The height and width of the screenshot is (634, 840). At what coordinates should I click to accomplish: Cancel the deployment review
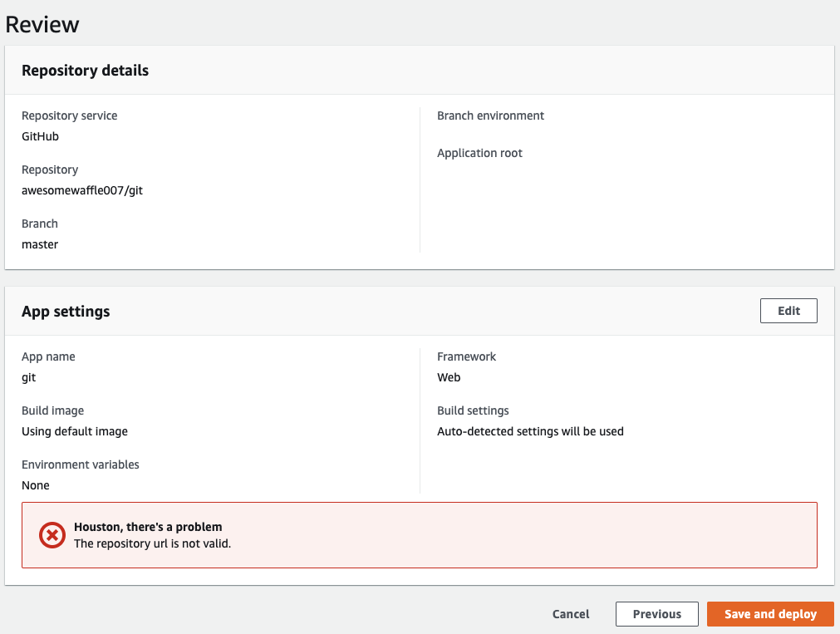570,613
